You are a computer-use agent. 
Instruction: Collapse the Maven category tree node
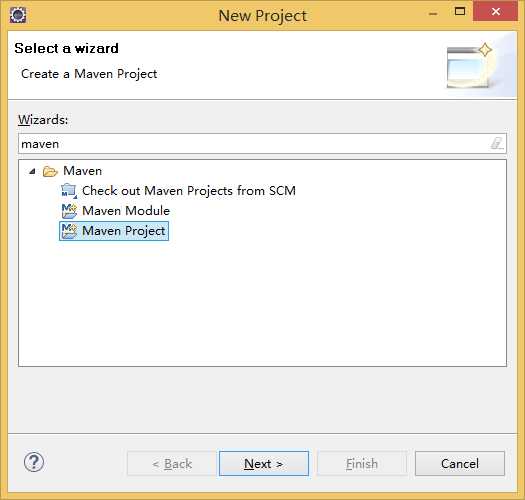click(x=32, y=171)
